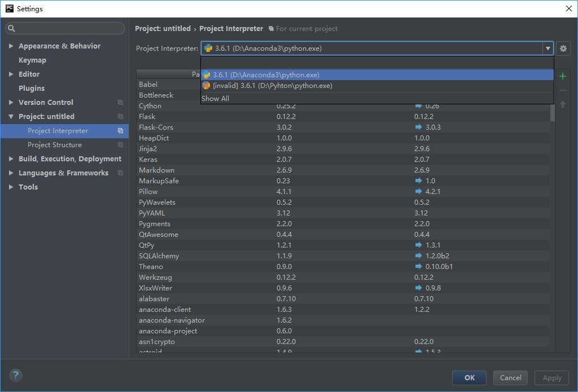Open the Project Structure page
The image size is (578, 392).
55,145
